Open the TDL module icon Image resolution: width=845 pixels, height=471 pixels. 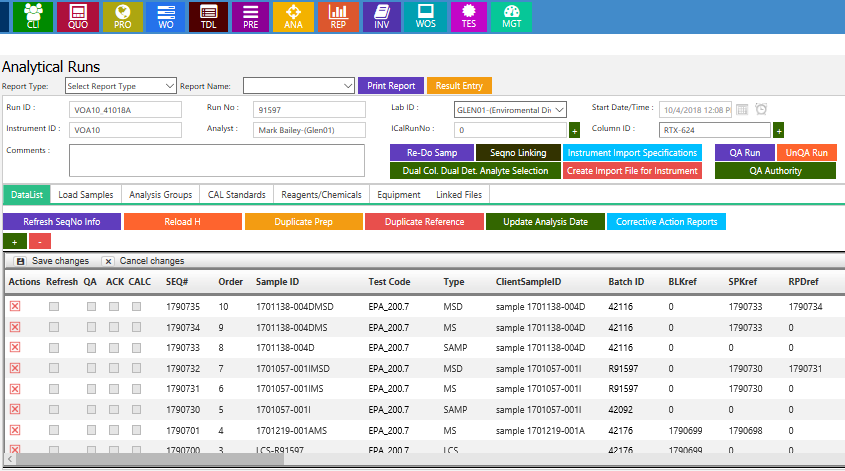pyautogui.click(x=209, y=17)
